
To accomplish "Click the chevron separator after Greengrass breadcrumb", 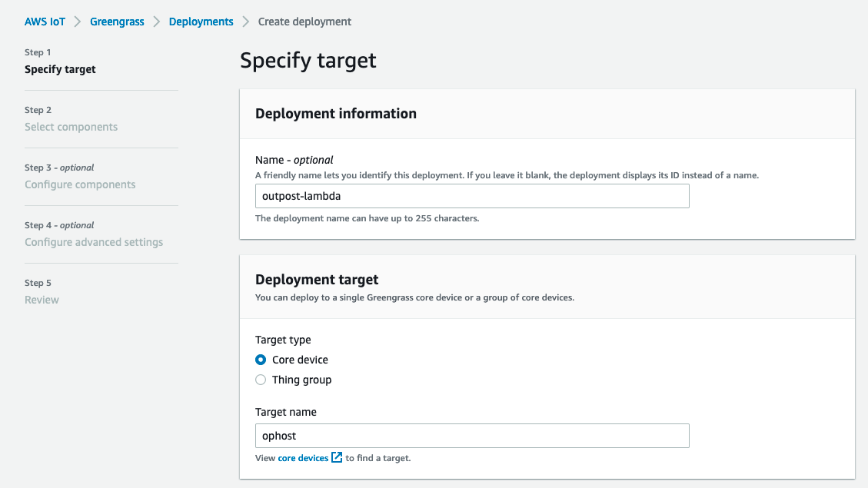I will click(157, 22).
